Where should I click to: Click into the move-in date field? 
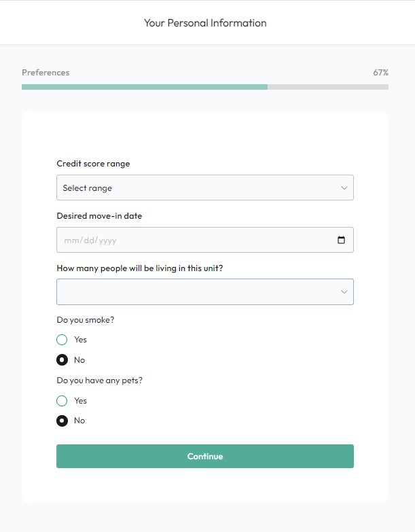pyautogui.click(x=205, y=240)
